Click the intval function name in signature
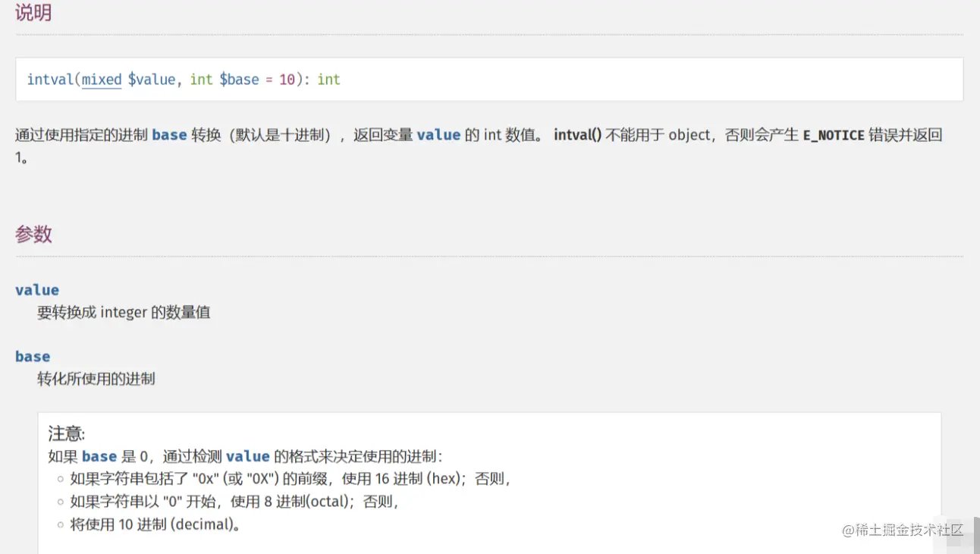This screenshot has width=980, height=554. (x=50, y=80)
